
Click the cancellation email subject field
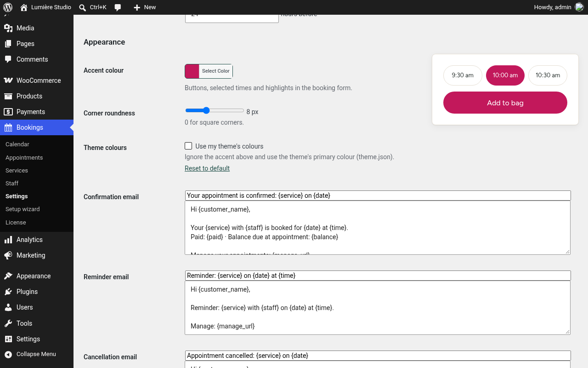(378, 356)
